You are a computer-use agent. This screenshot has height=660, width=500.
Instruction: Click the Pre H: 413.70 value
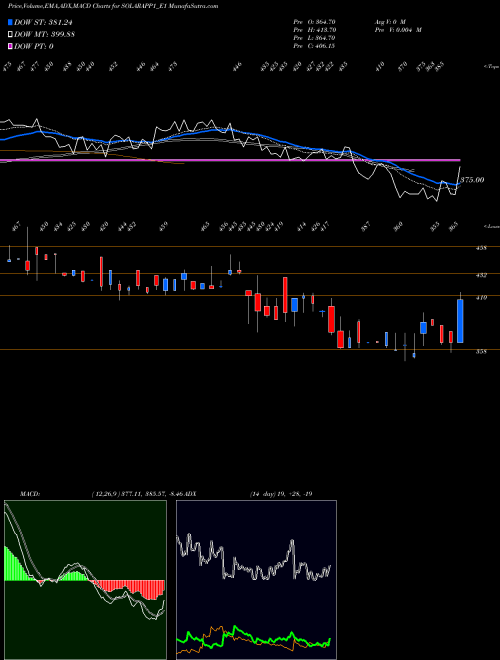tap(314, 30)
